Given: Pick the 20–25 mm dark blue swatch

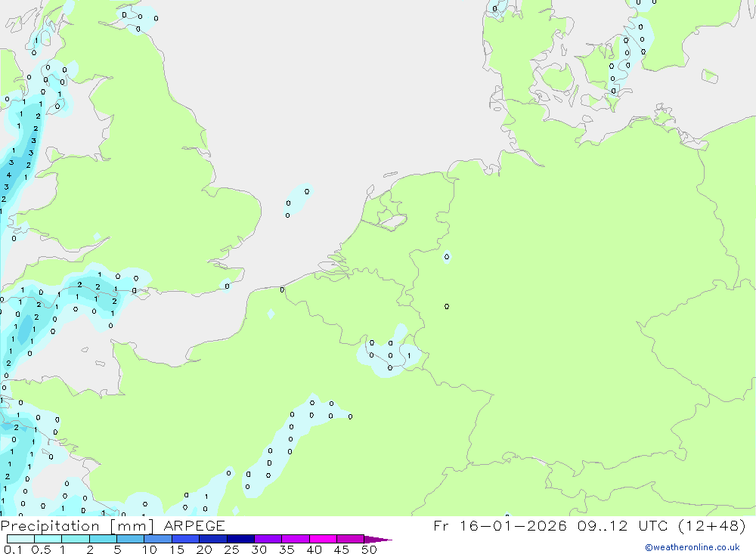Looking at the screenshot, I should pyautogui.click(x=213, y=539).
